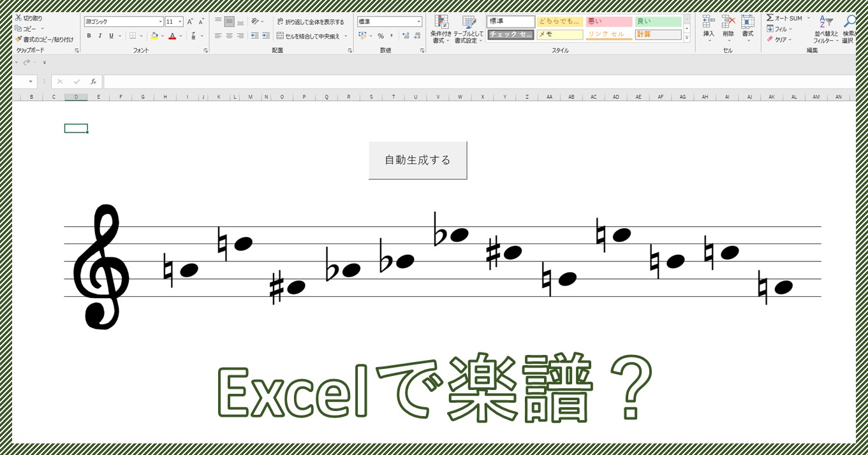The image size is (868, 455).
Task: Apply the 良い cell style
Action: 658,22
